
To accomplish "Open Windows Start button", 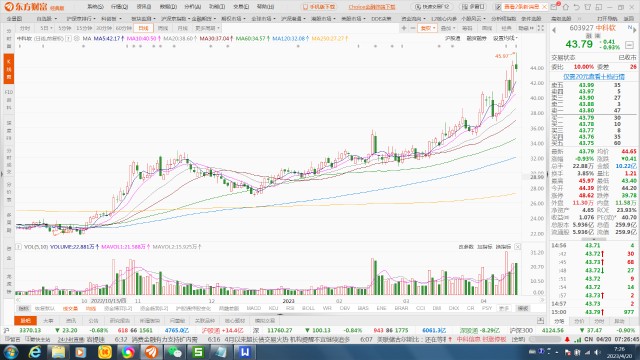I will click(x=11, y=352).
